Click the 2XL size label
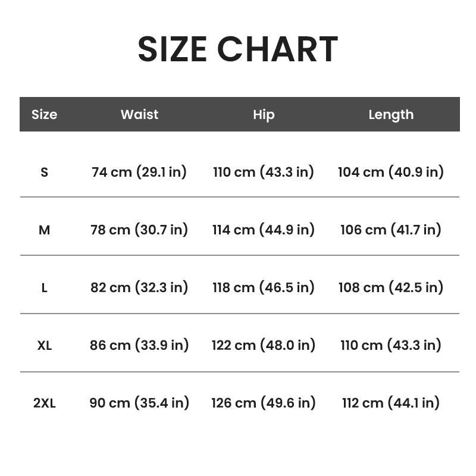 tap(44, 403)
